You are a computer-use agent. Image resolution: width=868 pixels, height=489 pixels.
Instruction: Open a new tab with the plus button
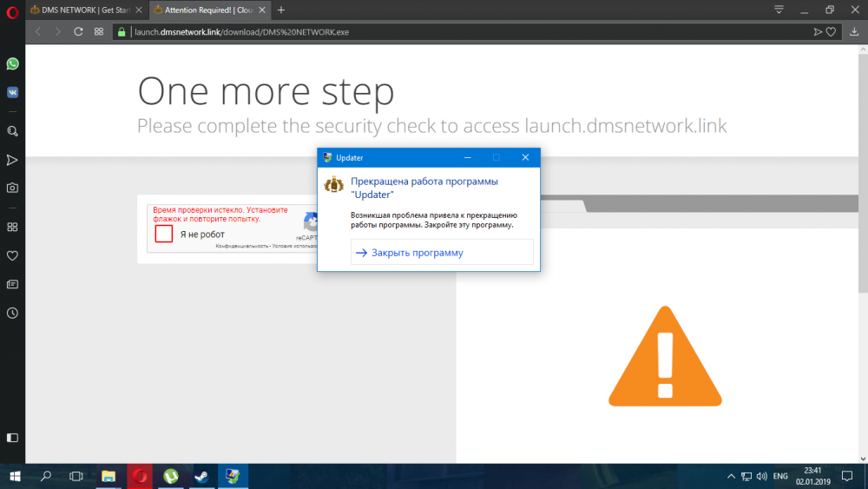[x=280, y=10]
